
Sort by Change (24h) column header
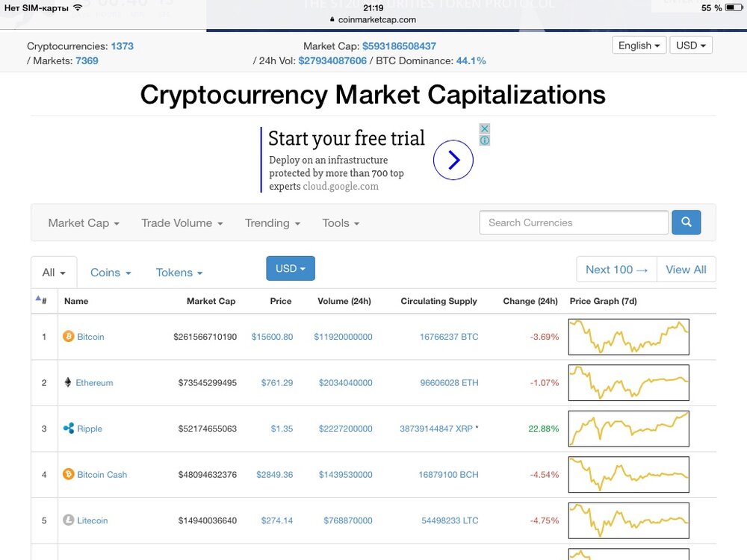coord(530,301)
